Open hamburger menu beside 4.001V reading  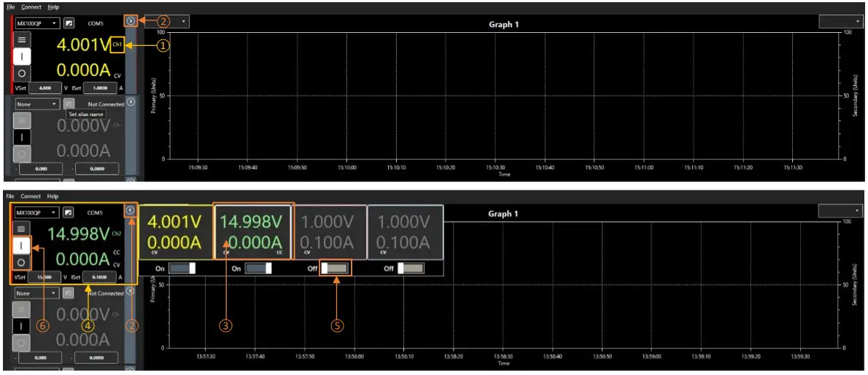point(22,40)
